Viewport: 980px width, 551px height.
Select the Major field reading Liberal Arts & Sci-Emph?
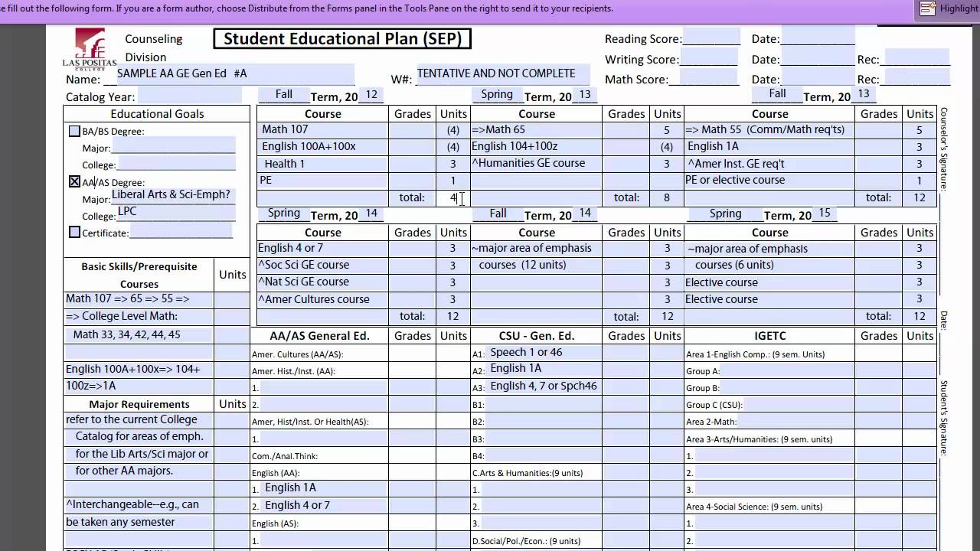click(x=174, y=197)
